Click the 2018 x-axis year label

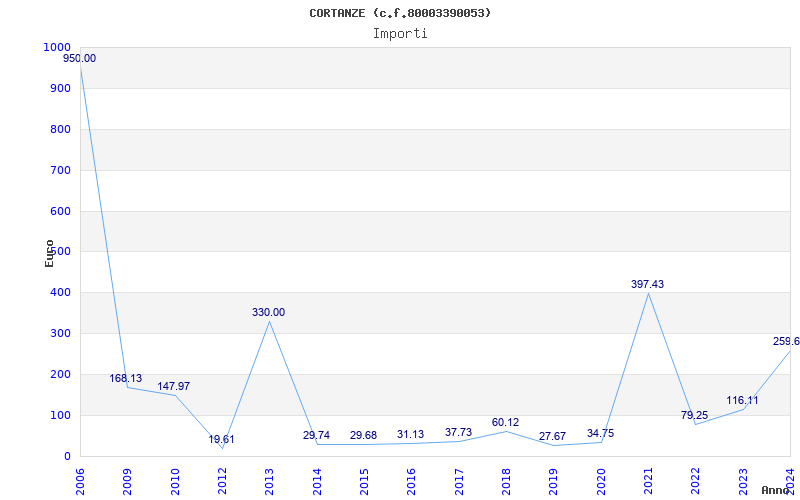(506, 481)
